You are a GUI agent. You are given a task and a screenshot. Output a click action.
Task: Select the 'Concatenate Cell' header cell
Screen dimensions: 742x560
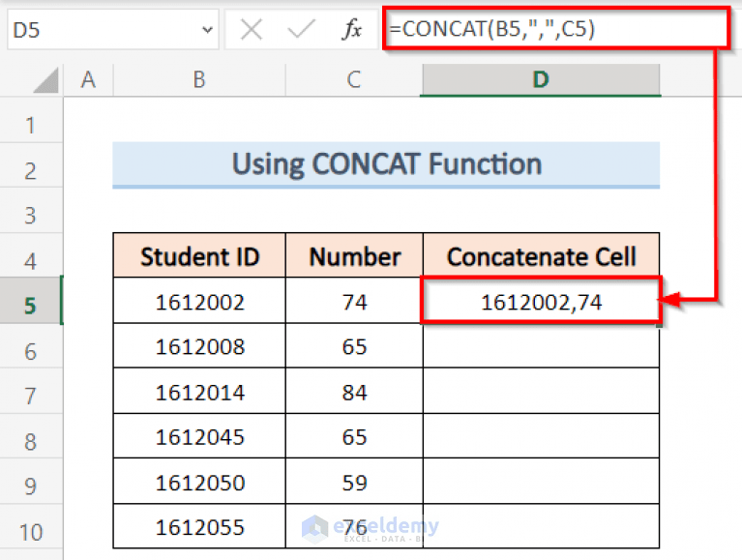coord(541,256)
